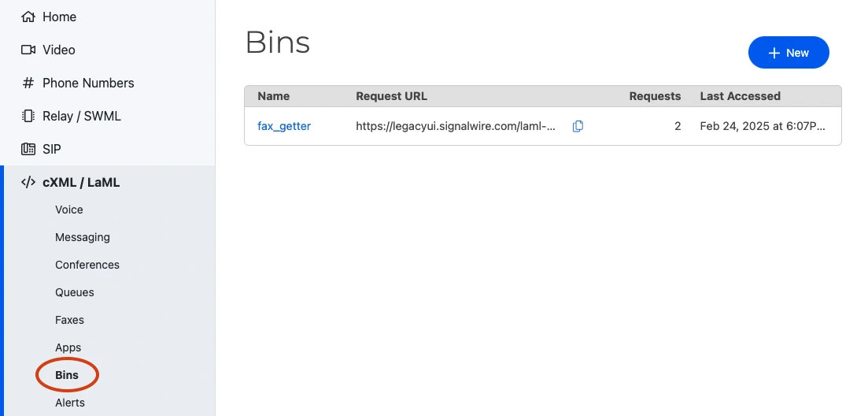
Task: Click the SIP phone icon
Action: [x=28, y=149]
